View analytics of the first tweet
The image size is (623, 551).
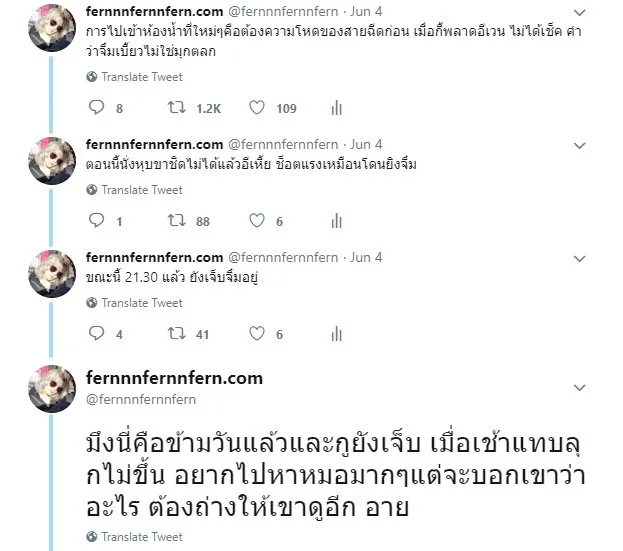[x=337, y=108]
